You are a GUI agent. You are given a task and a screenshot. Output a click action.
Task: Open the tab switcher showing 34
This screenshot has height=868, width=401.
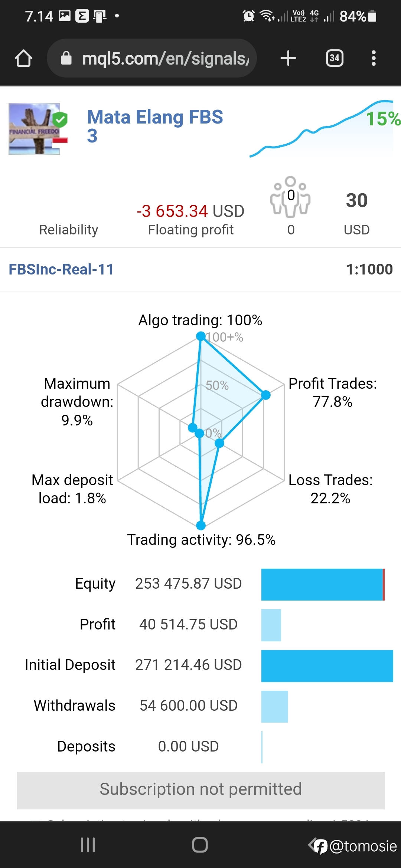click(x=335, y=58)
